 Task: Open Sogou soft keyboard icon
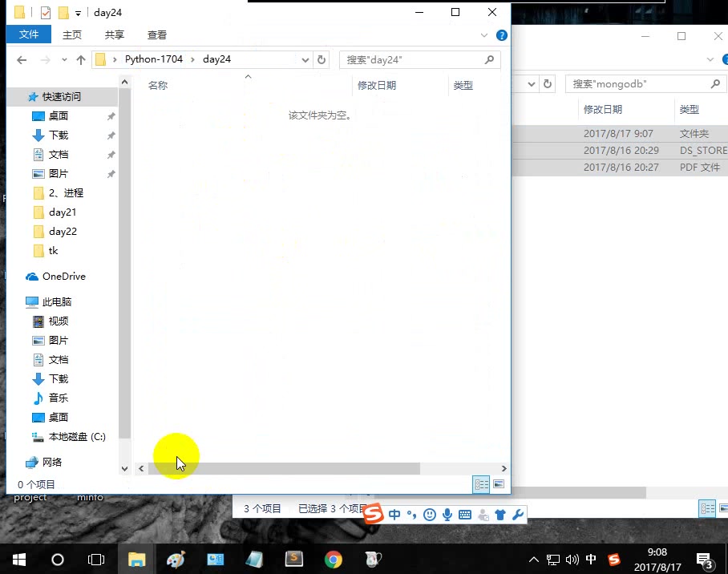coord(465,514)
